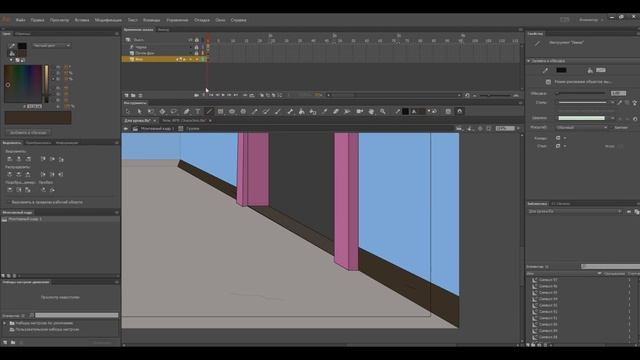Open the Modify menu
Image resolution: width=640 pixels, height=360 pixels.
[x=108, y=20]
